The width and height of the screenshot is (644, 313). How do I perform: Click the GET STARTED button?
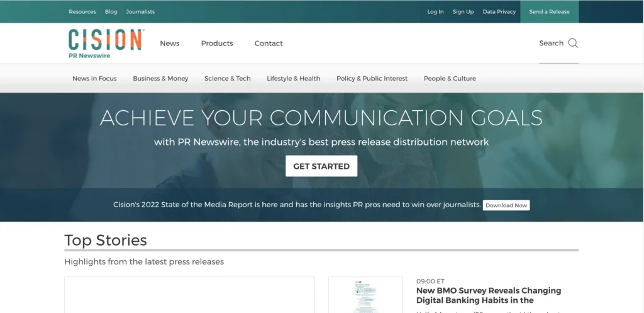point(321,166)
